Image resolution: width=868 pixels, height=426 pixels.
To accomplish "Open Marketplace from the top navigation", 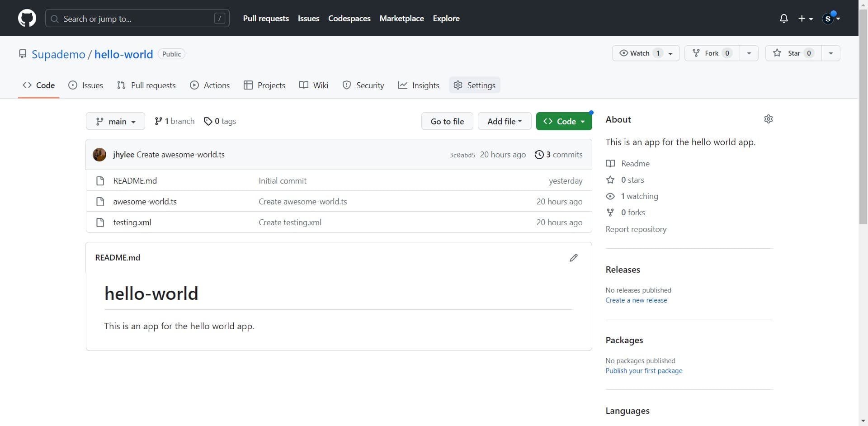I will pyautogui.click(x=401, y=19).
